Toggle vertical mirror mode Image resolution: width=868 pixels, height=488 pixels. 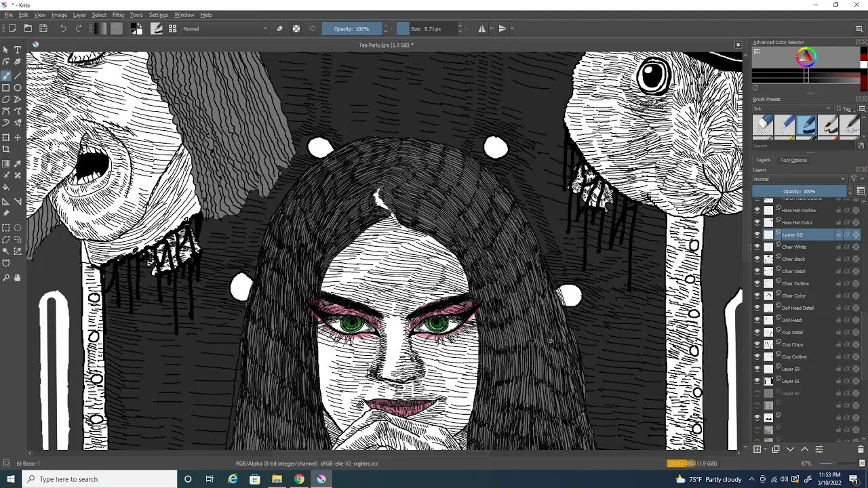point(502,28)
